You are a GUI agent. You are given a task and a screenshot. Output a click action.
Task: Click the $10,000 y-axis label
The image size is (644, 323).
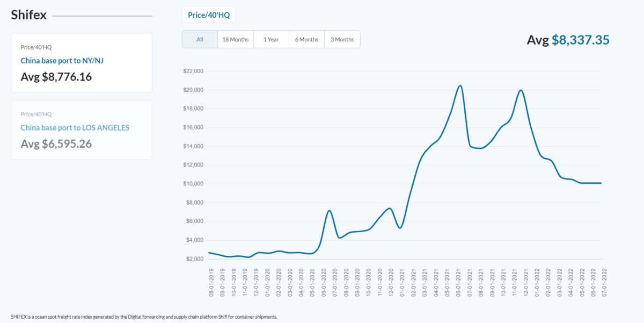[193, 184]
